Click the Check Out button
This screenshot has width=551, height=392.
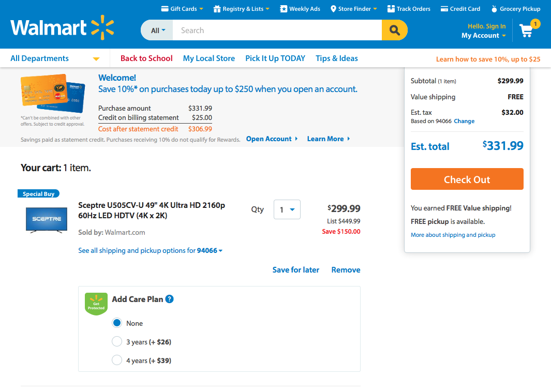click(x=467, y=179)
